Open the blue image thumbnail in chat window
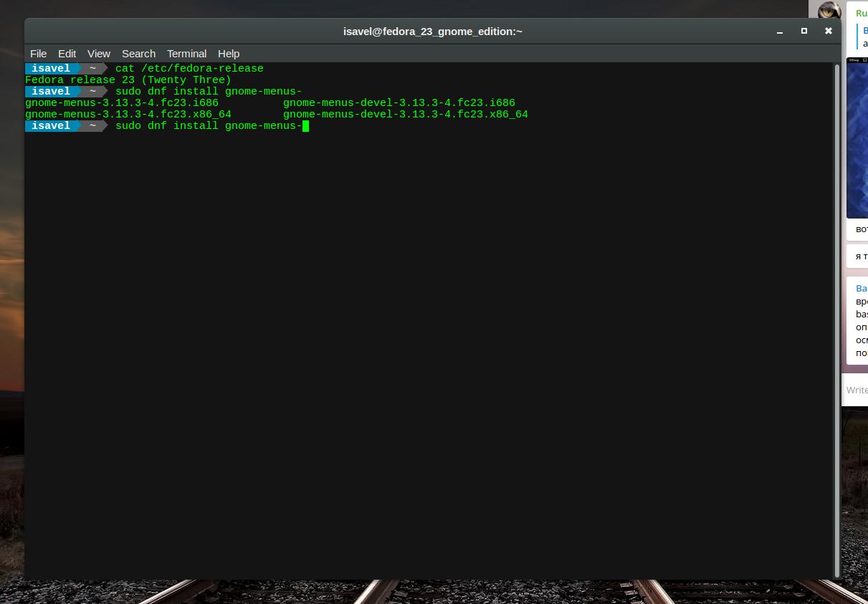The width and height of the screenshot is (868, 604). click(x=857, y=138)
